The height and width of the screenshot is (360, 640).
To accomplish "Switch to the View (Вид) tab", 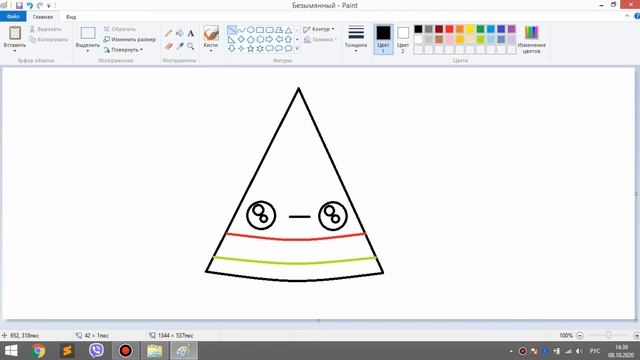I will pos(71,17).
